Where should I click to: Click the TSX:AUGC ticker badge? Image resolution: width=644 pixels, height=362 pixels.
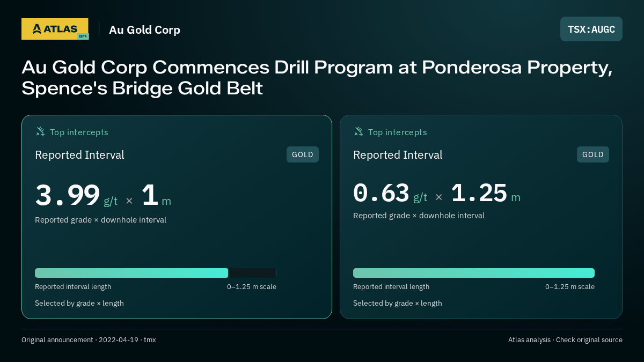coord(591,29)
